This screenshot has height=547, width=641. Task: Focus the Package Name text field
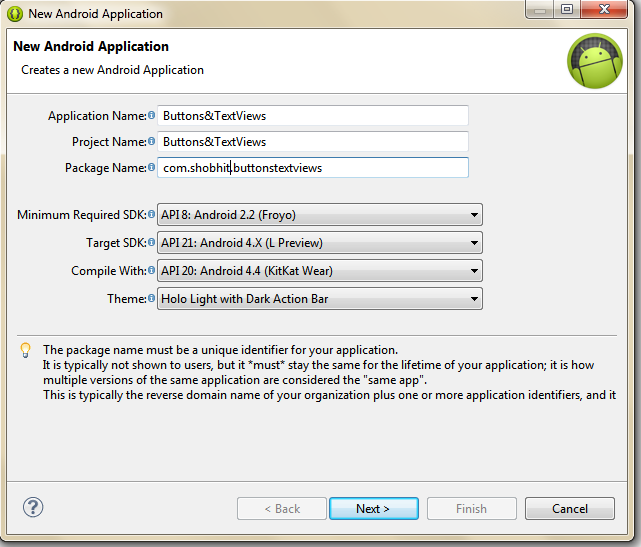(313, 168)
